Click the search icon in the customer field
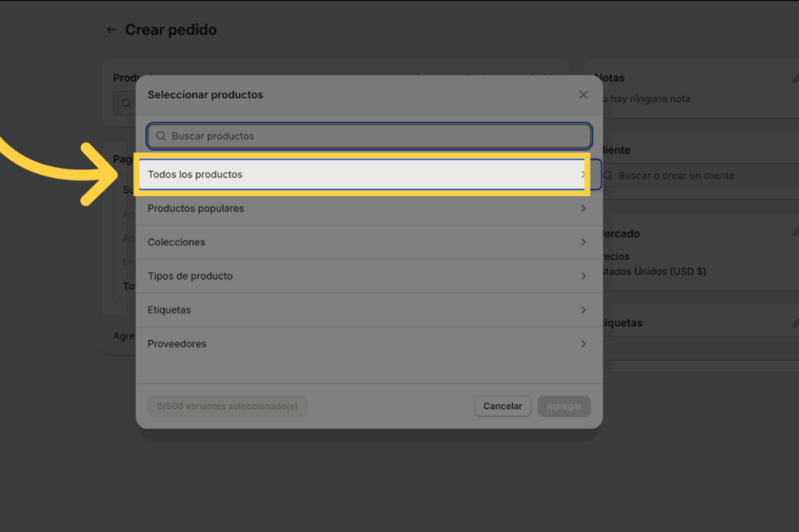The width and height of the screenshot is (799, 532). click(609, 176)
